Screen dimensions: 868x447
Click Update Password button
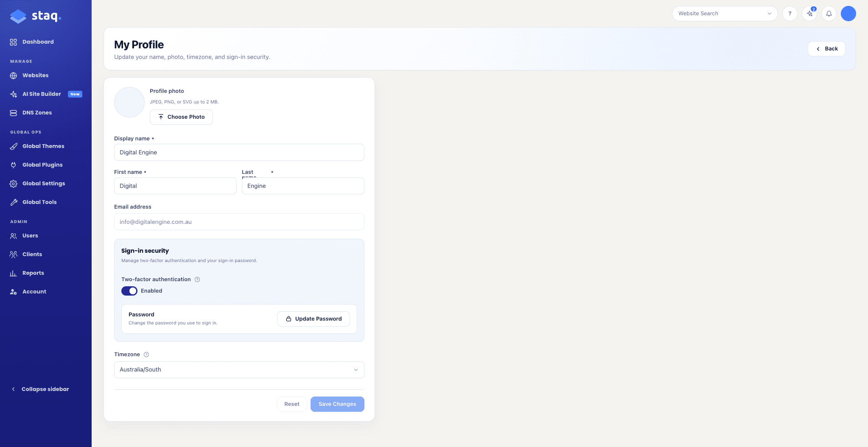pos(314,319)
